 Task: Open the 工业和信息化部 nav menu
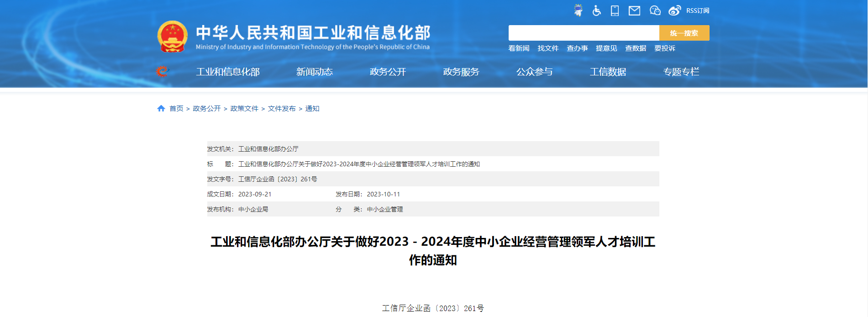[228, 72]
